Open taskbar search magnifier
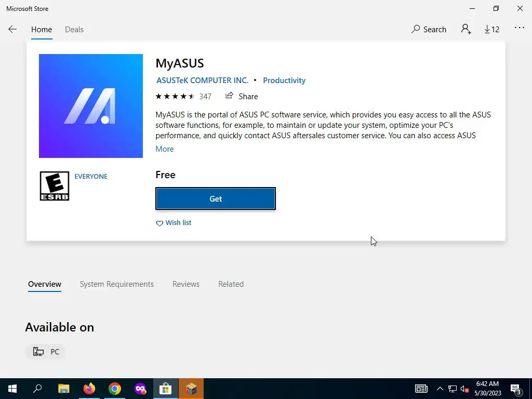 [37, 389]
